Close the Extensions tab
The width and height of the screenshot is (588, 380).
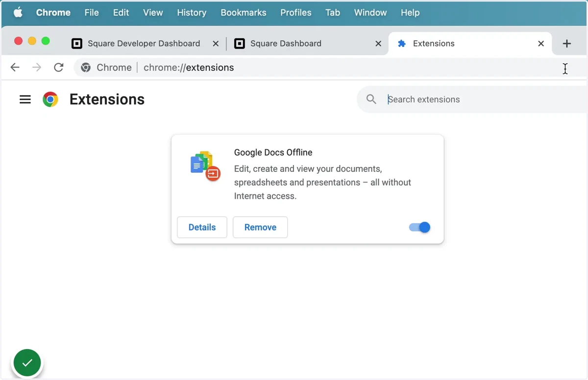[541, 44]
